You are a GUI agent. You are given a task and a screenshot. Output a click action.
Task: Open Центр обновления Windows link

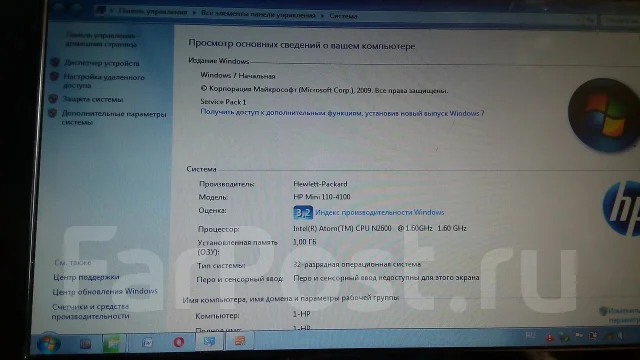(x=105, y=291)
